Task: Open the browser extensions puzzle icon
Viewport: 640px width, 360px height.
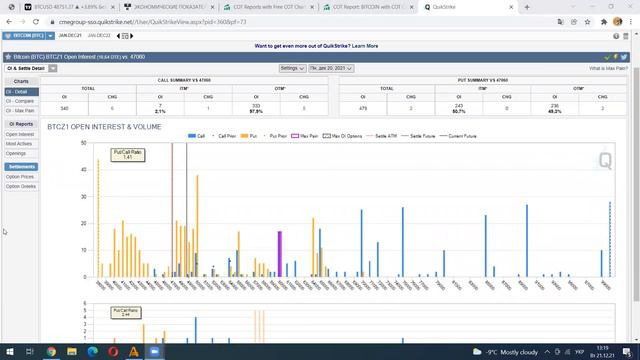Action: (x=604, y=22)
